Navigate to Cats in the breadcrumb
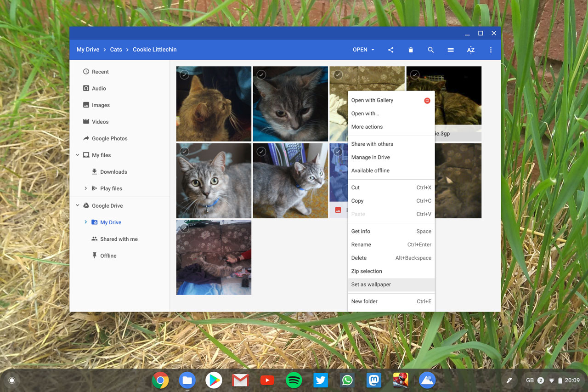The image size is (588, 392). [x=116, y=50]
